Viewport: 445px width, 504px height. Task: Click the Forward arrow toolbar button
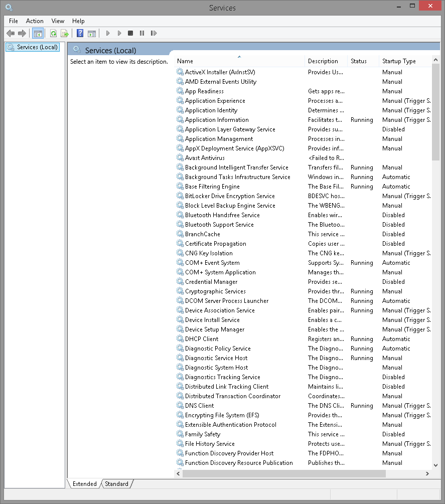[22, 33]
